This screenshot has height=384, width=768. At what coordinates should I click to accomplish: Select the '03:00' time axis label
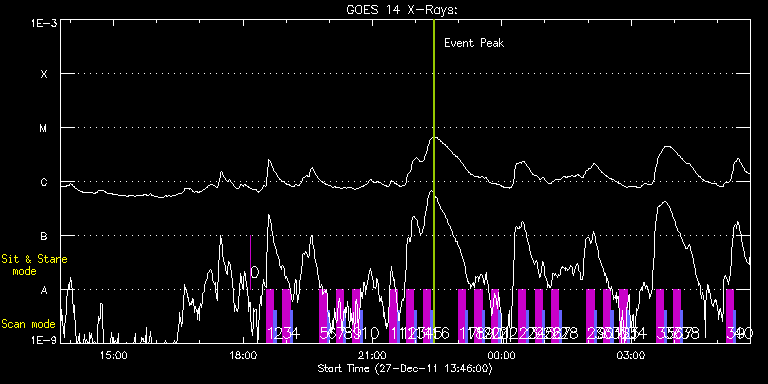pyautogui.click(x=631, y=355)
